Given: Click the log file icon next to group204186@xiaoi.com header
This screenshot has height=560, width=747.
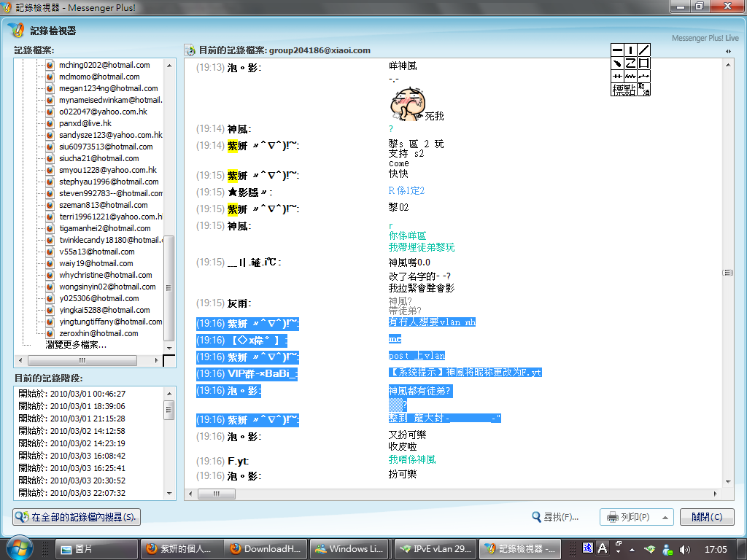Looking at the screenshot, I should (190, 50).
